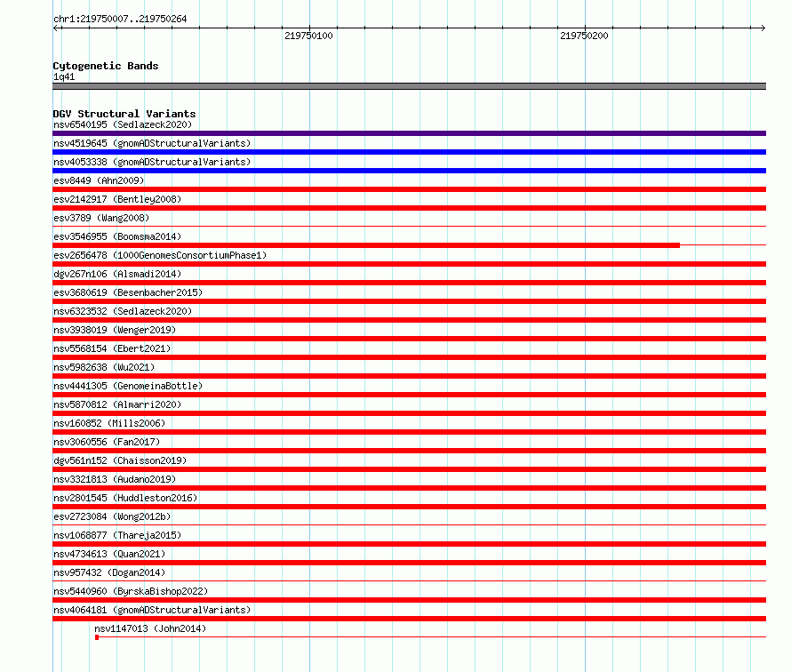Click esv2723084 (Wong2012b) label
The height and width of the screenshot is (672, 791).
tap(112, 516)
